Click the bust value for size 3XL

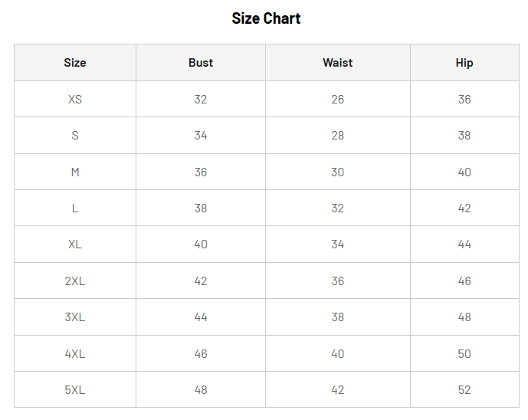click(201, 317)
